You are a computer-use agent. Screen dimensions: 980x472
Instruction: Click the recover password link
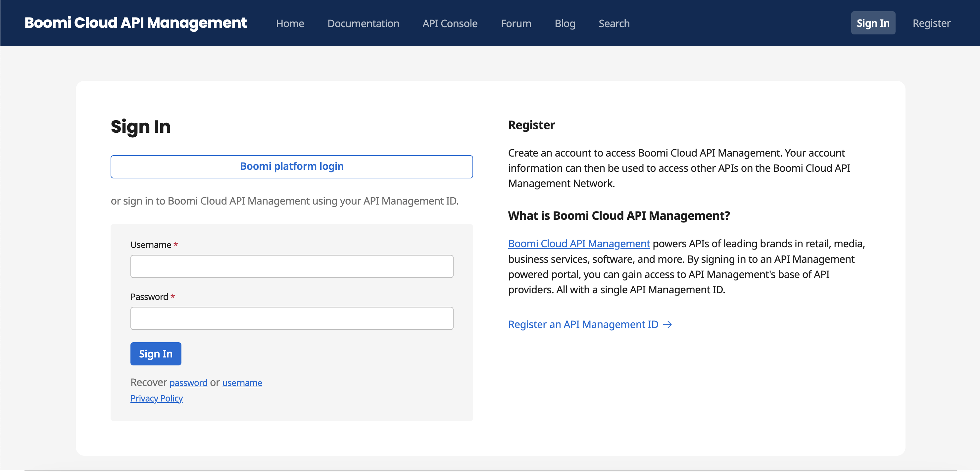pyautogui.click(x=188, y=383)
